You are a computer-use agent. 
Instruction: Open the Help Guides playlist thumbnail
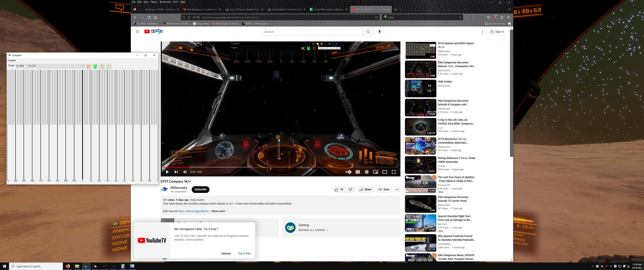[420, 88]
